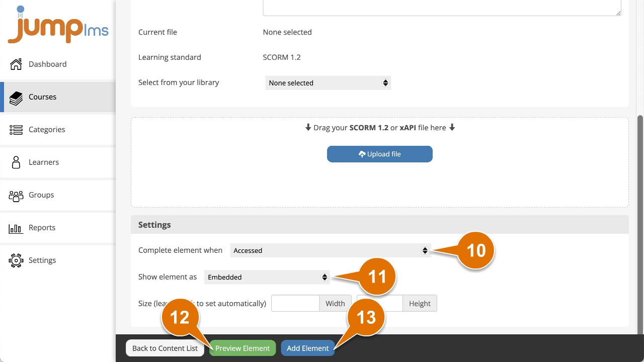Open the Learners menu item
This screenshot has width=644, height=362.
(x=44, y=162)
